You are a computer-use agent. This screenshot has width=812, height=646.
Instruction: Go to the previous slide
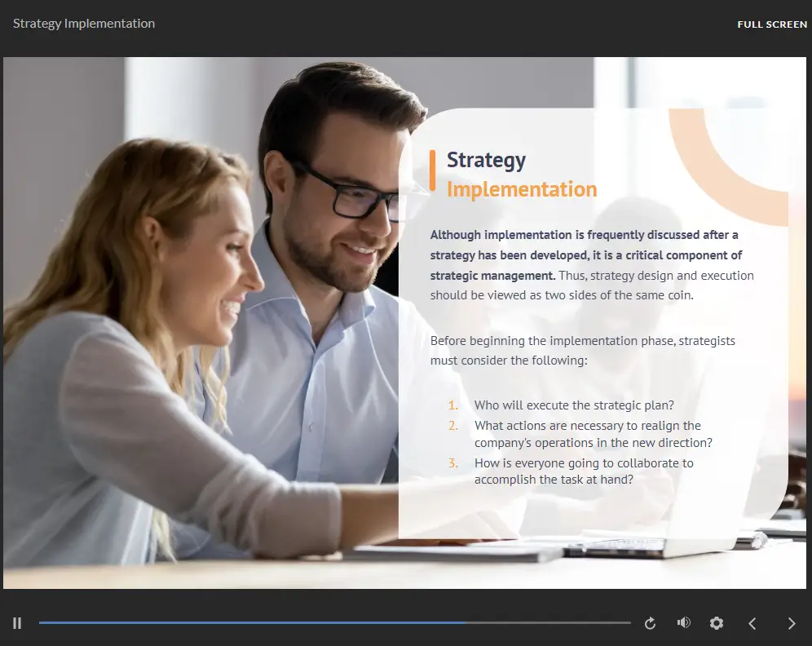pos(752,623)
